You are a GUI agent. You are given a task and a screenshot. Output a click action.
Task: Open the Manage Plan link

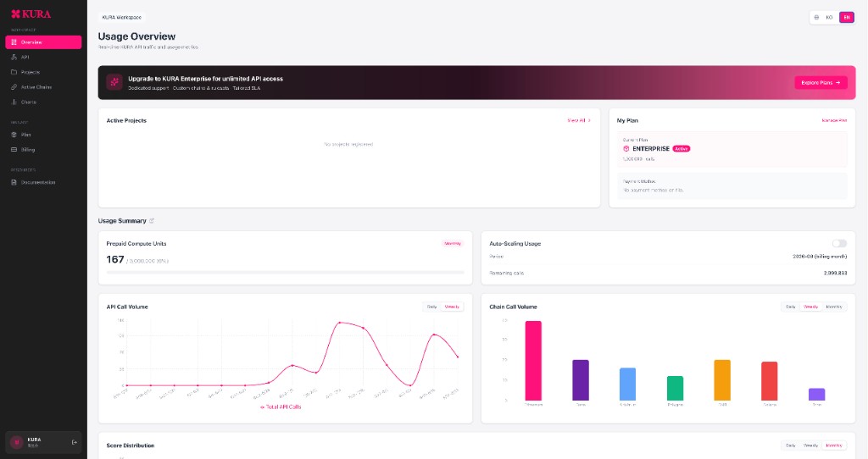[x=834, y=120]
